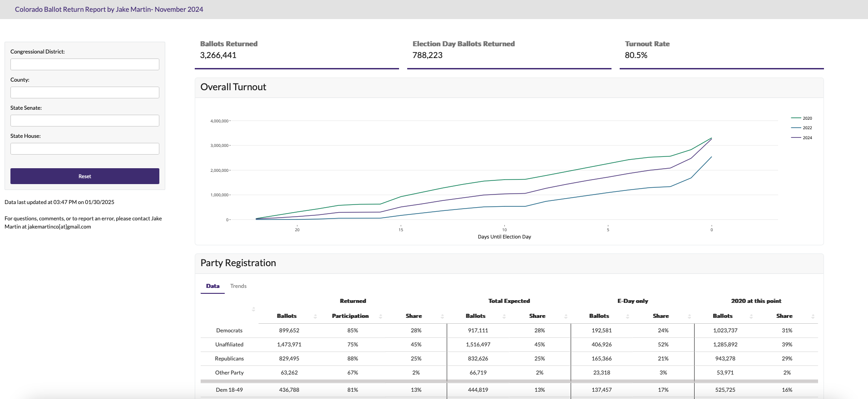This screenshot has width=868, height=399.
Task: Click Democrats participation 85%
Action: pyautogui.click(x=353, y=331)
